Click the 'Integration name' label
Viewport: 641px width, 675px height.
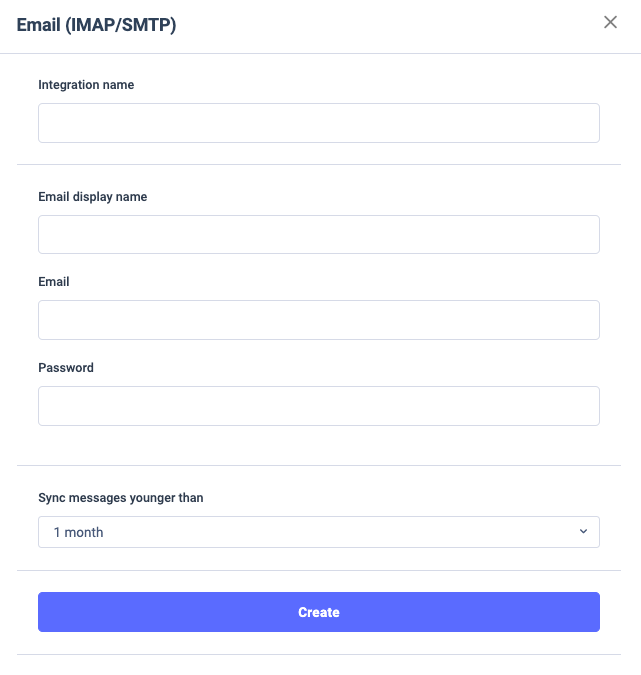click(x=86, y=85)
